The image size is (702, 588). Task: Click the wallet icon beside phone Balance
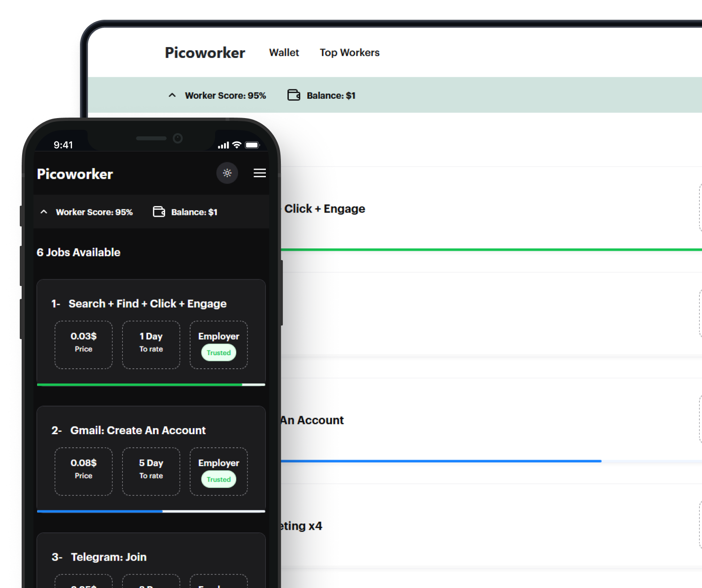pyautogui.click(x=159, y=212)
